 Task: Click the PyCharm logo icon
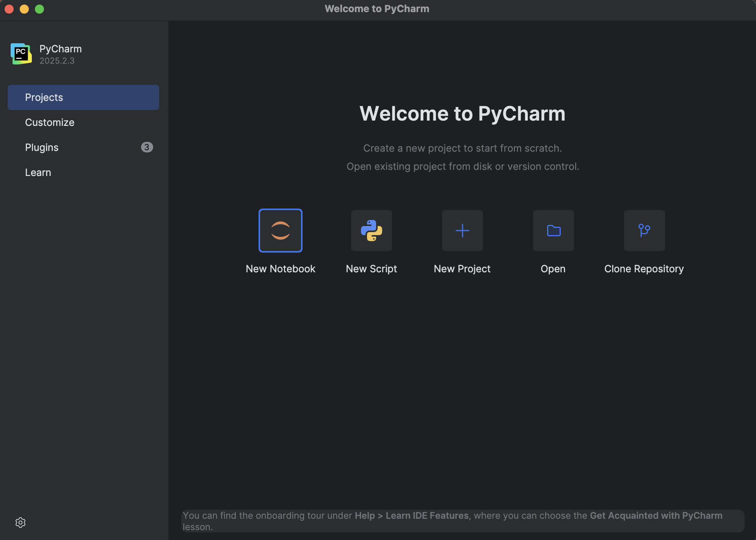click(21, 54)
